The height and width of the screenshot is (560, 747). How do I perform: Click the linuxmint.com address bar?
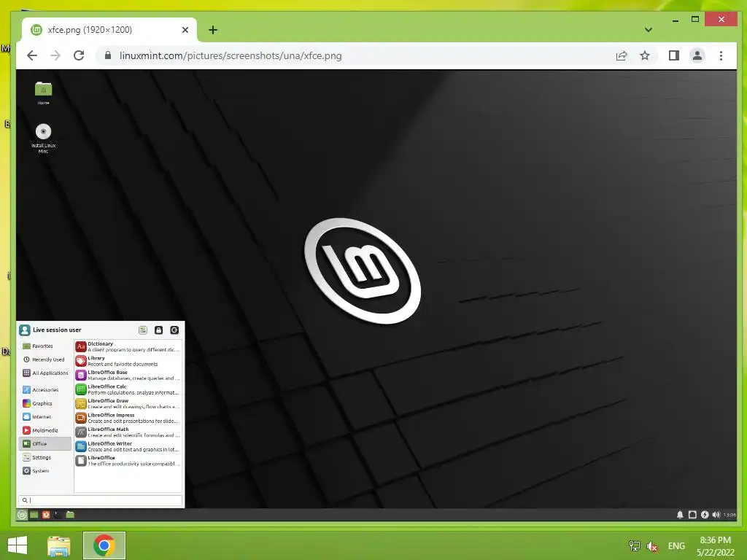(352, 55)
